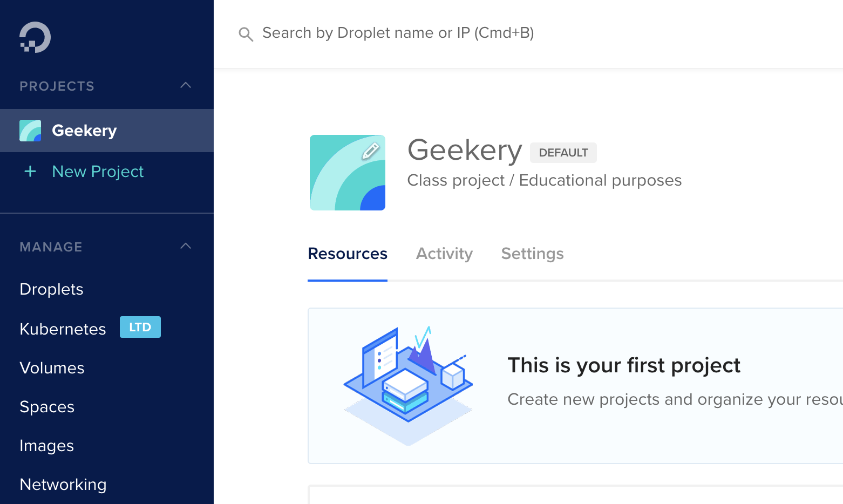843x504 pixels.
Task: Open the Images section
Action: click(46, 446)
